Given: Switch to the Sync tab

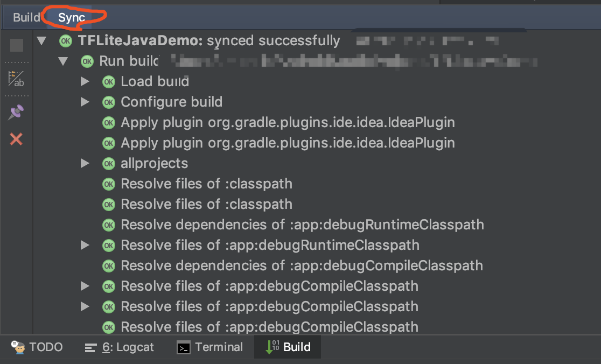Looking at the screenshot, I should [72, 17].
